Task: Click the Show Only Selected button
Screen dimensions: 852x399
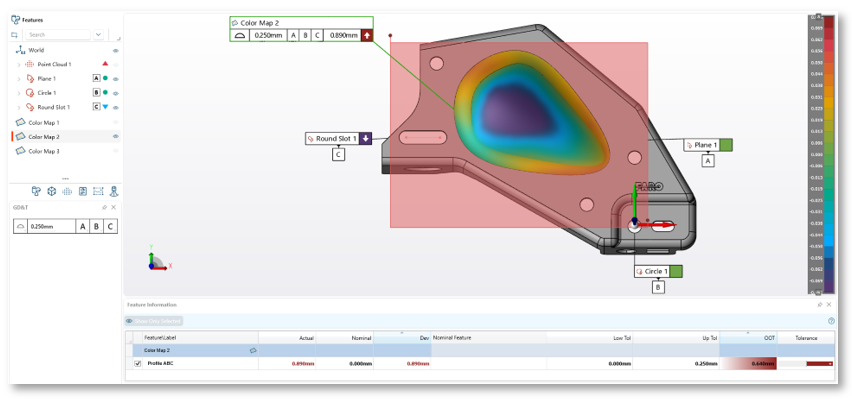Action: [154, 321]
